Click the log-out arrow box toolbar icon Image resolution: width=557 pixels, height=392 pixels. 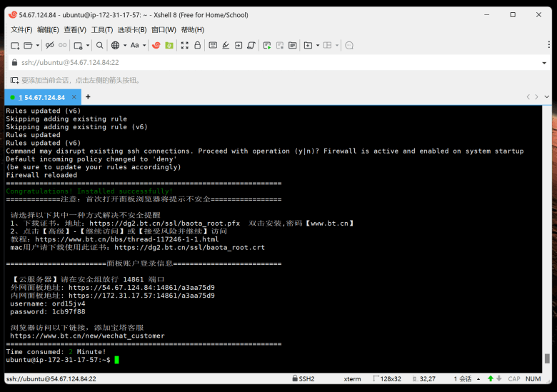[x=239, y=45]
